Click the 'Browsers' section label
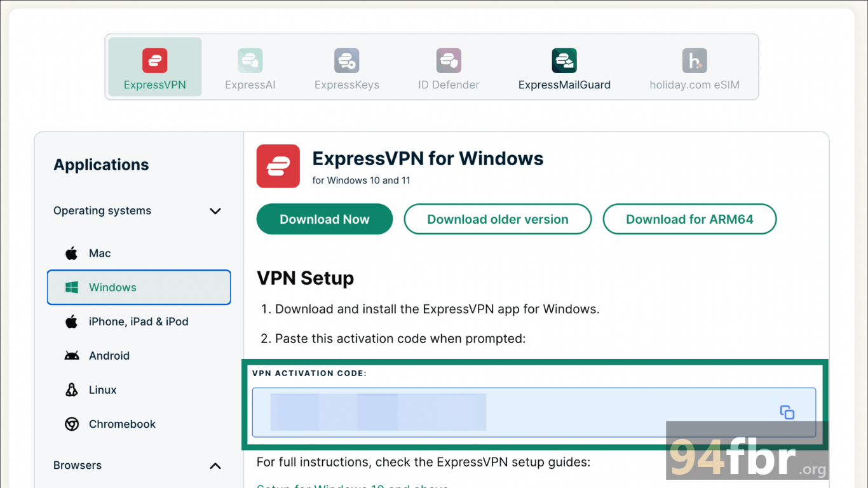The width and height of the screenshot is (868, 488). (x=78, y=466)
